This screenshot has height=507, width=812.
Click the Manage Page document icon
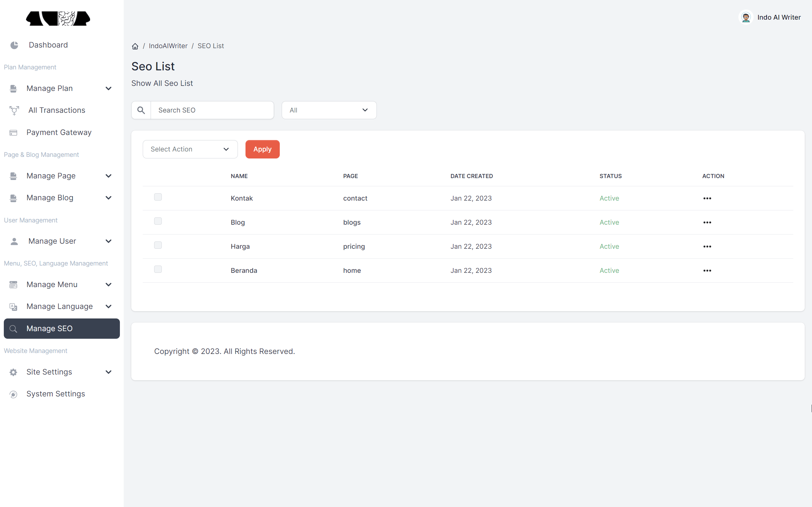pyautogui.click(x=13, y=176)
